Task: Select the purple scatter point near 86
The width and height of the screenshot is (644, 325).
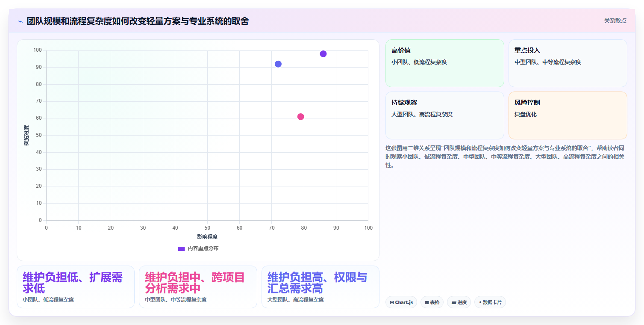Action: (323, 54)
